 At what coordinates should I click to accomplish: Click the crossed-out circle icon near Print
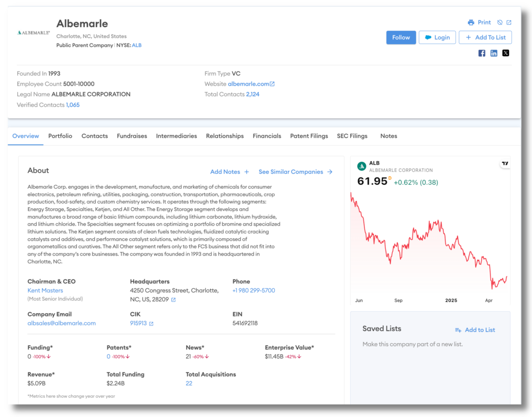[x=500, y=22]
